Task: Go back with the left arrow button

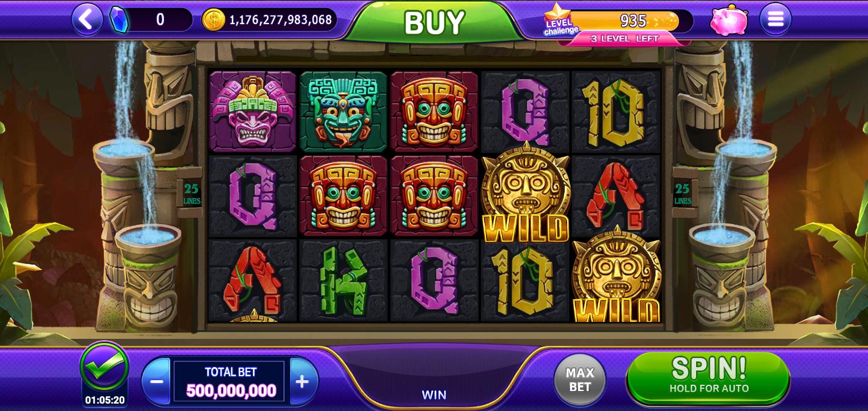Action: pyautogui.click(x=87, y=19)
